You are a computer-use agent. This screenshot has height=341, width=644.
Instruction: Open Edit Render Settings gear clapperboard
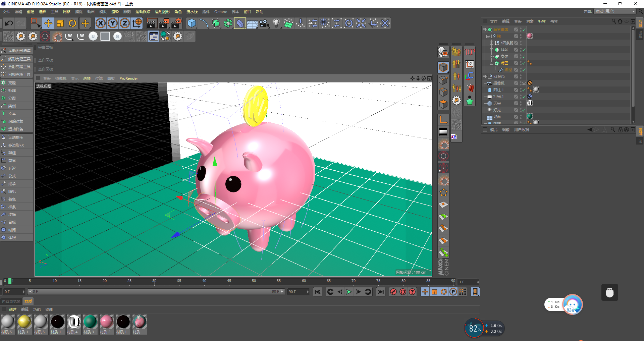coord(176,23)
